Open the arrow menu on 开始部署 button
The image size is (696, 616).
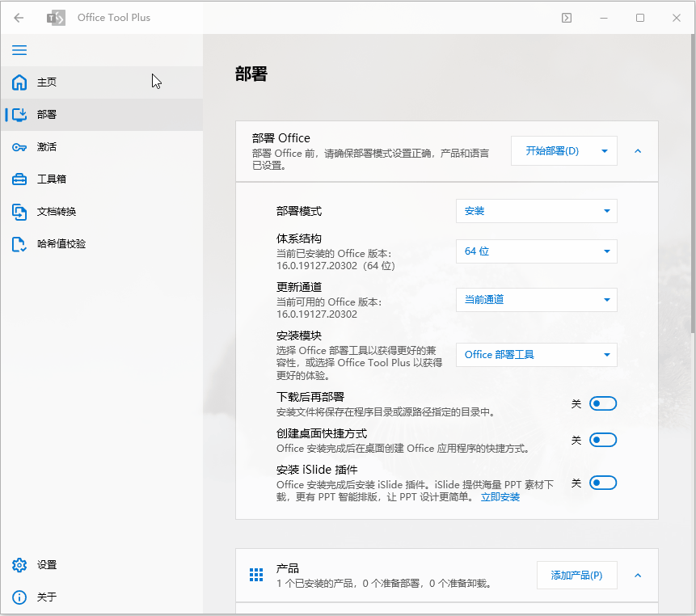605,151
